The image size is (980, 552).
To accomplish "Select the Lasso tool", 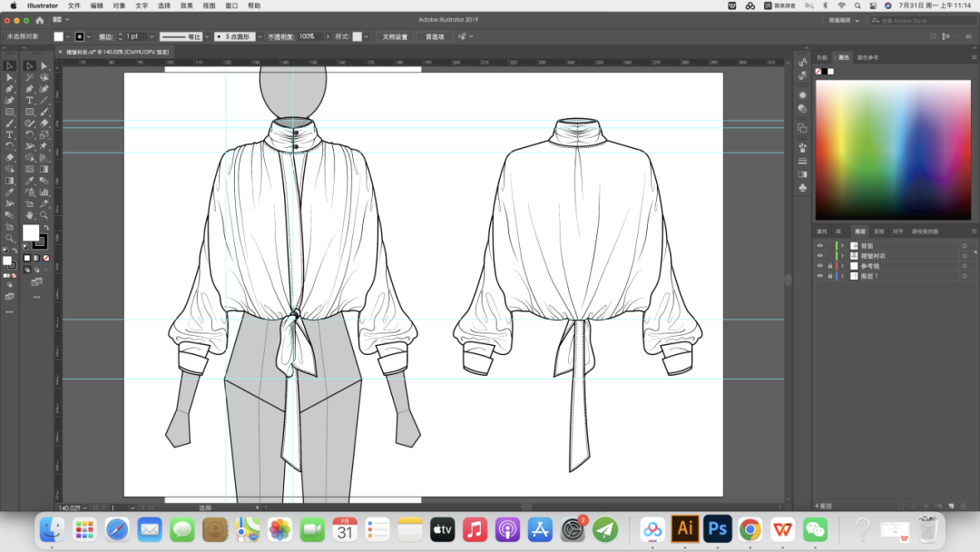I will pyautogui.click(x=44, y=77).
